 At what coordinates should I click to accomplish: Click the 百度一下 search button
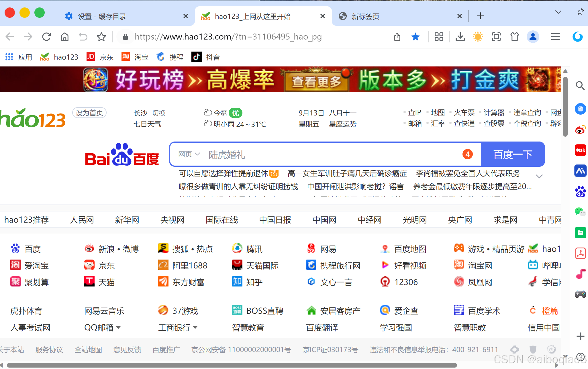513,154
